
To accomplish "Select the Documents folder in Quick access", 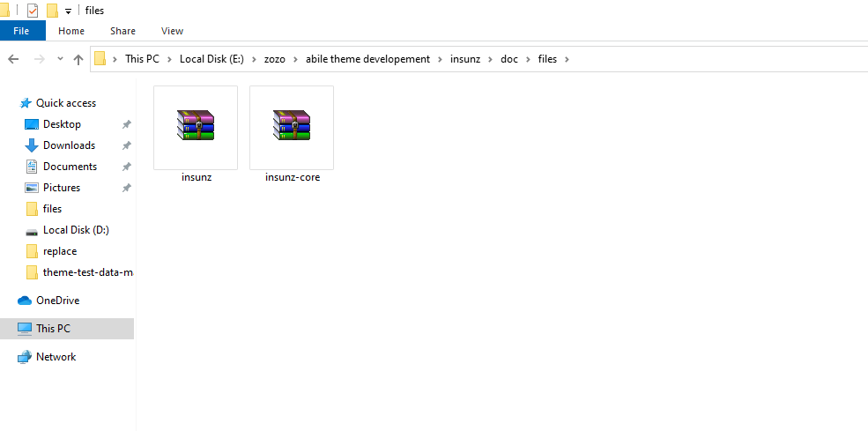I will 70,167.
